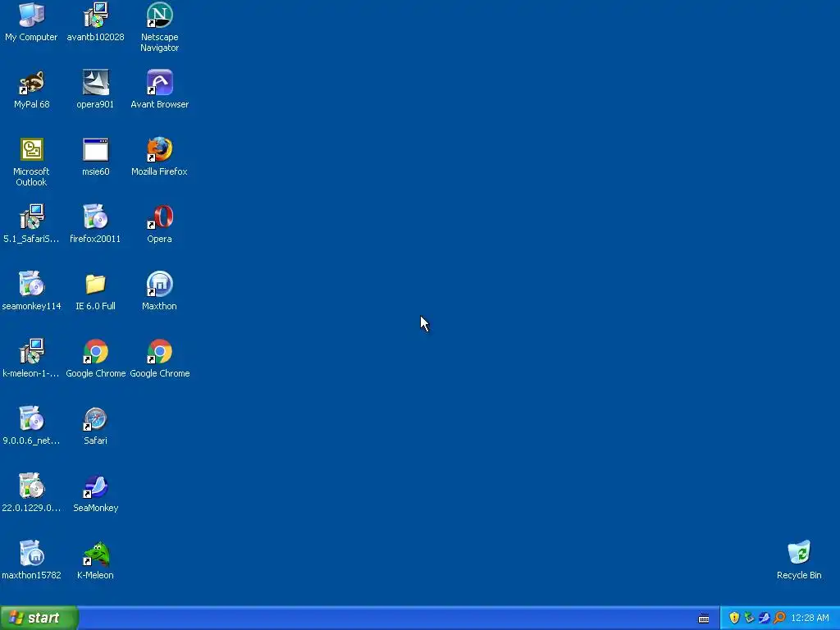The height and width of the screenshot is (630, 840).
Task: Open the My Computer icon
Action: (31, 15)
